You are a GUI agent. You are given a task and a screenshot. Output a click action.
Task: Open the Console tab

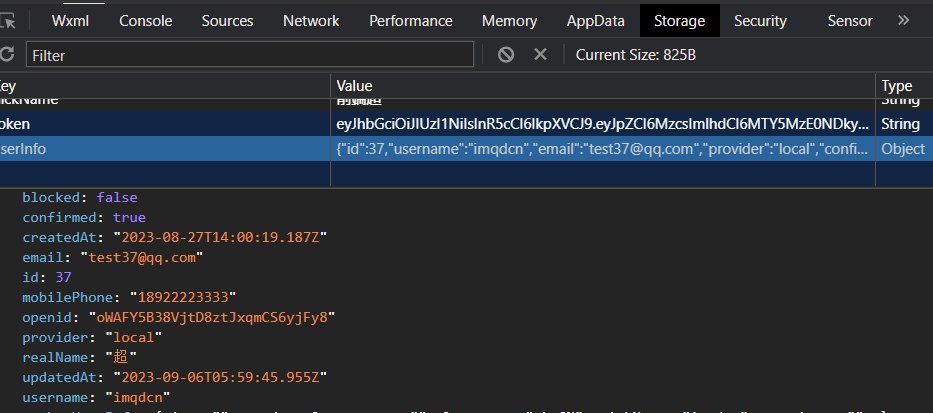145,20
